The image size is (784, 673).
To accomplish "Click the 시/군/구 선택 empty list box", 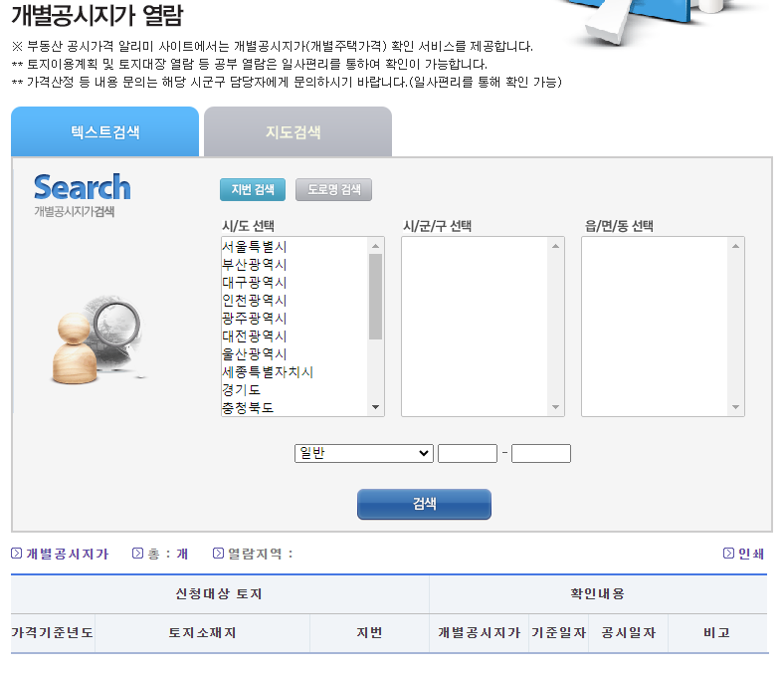I will (x=483, y=327).
